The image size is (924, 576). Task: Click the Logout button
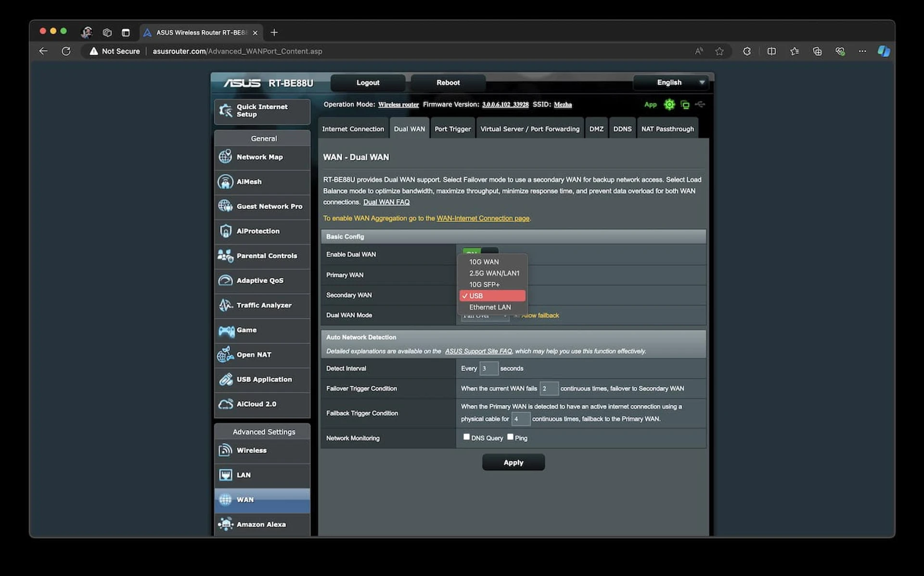click(368, 82)
